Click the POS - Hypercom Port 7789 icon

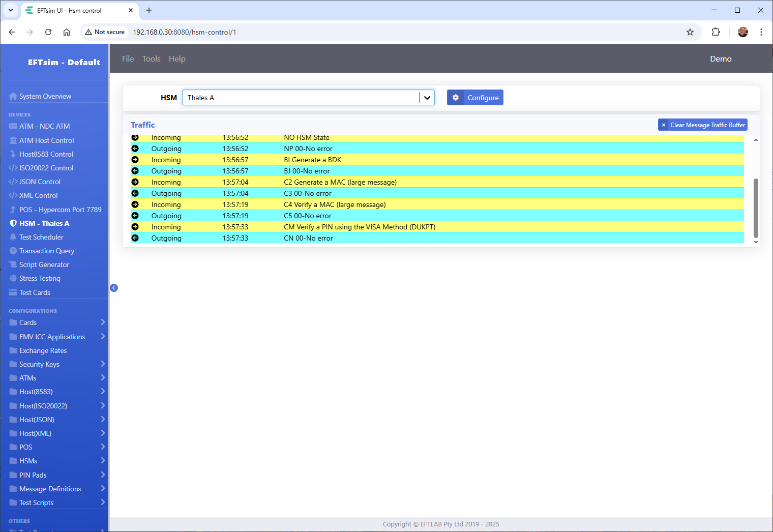pos(13,210)
